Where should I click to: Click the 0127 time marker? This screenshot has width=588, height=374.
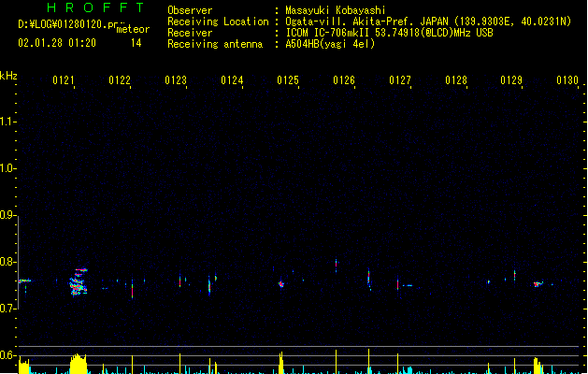tap(400, 80)
